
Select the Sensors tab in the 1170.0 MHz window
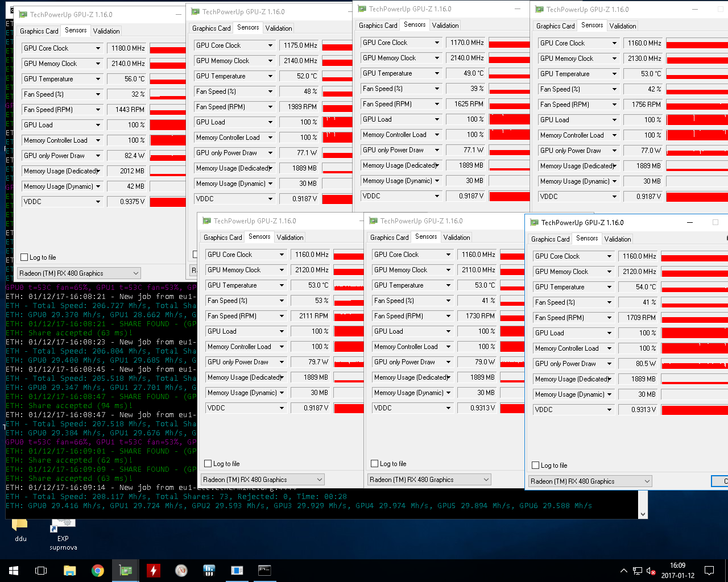[415, 24]
